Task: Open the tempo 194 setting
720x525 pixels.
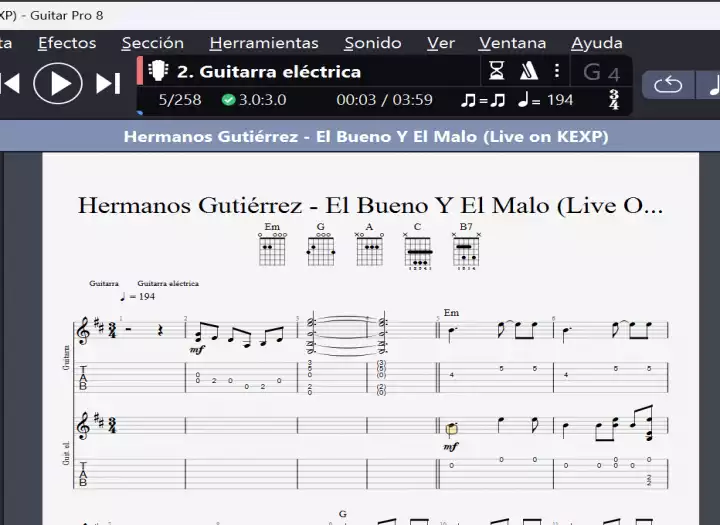Action: coord(546,100)
